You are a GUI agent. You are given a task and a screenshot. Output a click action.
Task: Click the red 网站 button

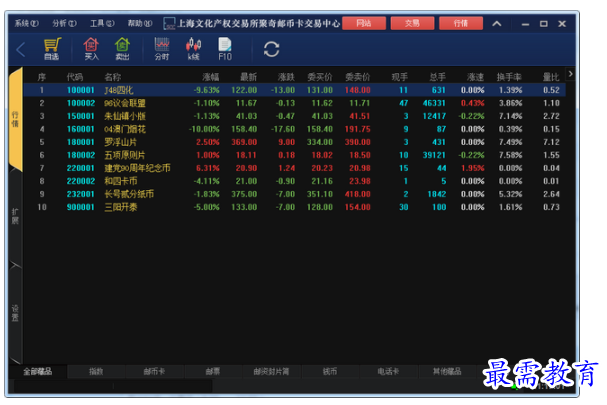click(x=364, y=23)
